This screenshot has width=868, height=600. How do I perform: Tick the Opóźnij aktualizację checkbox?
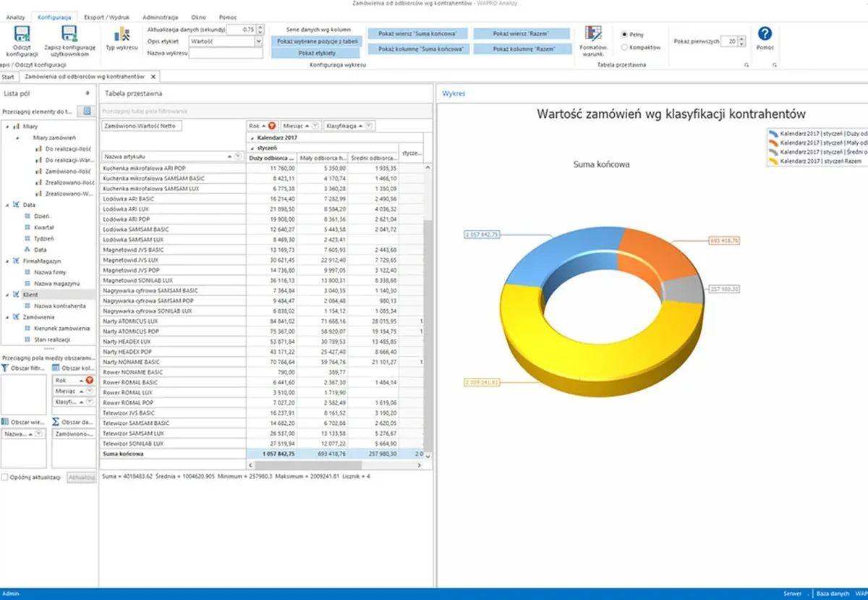coord(5,478)
